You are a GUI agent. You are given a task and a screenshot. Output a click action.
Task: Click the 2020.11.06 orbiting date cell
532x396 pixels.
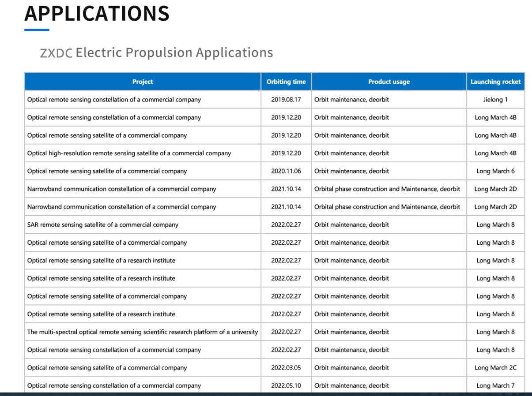tap(286, 171)
